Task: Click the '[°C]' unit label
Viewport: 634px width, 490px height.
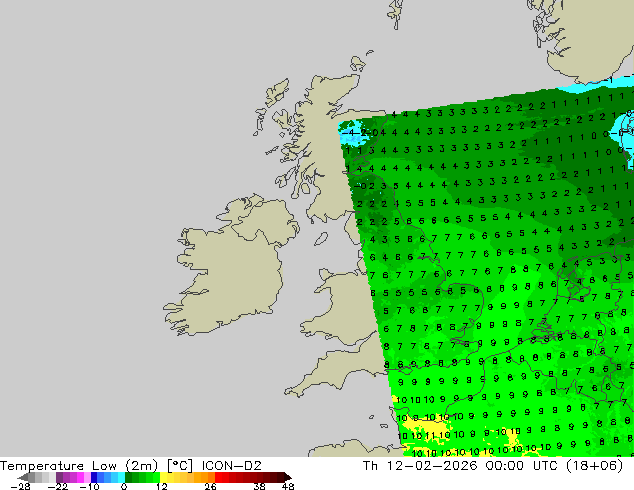Action: tap(180, 466)
